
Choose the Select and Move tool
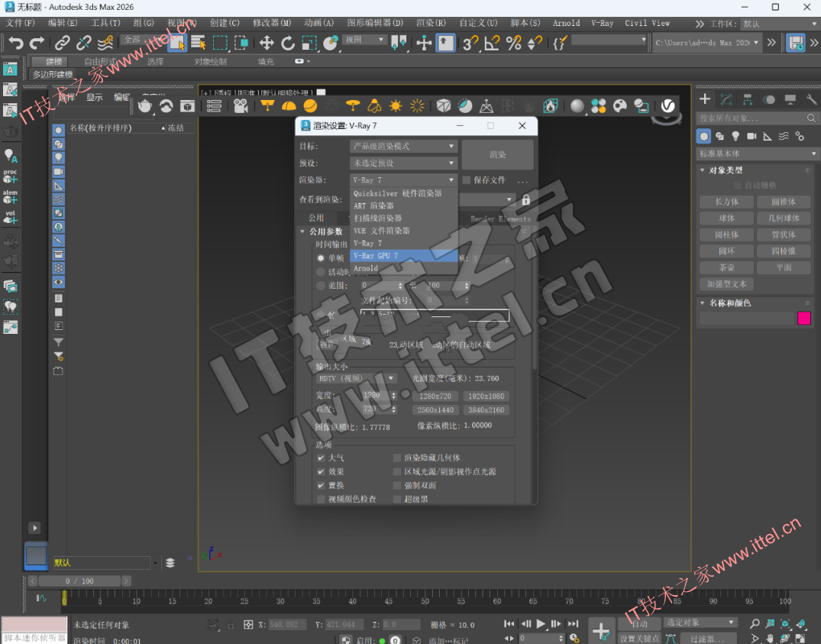[267, 43]
